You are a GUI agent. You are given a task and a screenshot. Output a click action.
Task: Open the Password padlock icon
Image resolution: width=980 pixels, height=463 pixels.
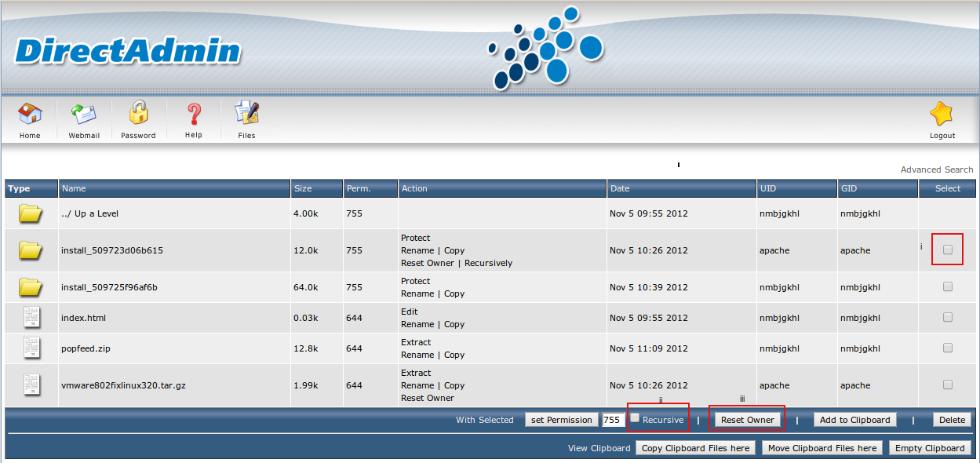click(138, 114)
